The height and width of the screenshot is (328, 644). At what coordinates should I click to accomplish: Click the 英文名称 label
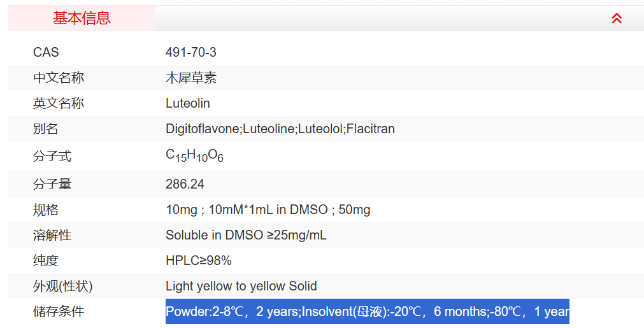[x=59, y=103]
